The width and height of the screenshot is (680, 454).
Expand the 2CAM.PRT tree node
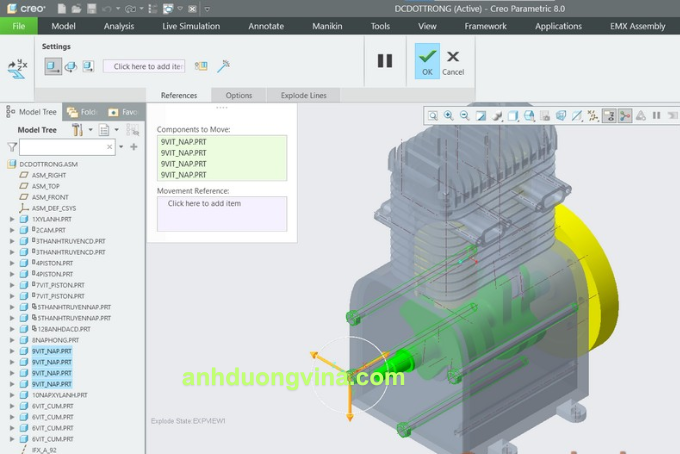pyautogui.click(x=12, y=230)
